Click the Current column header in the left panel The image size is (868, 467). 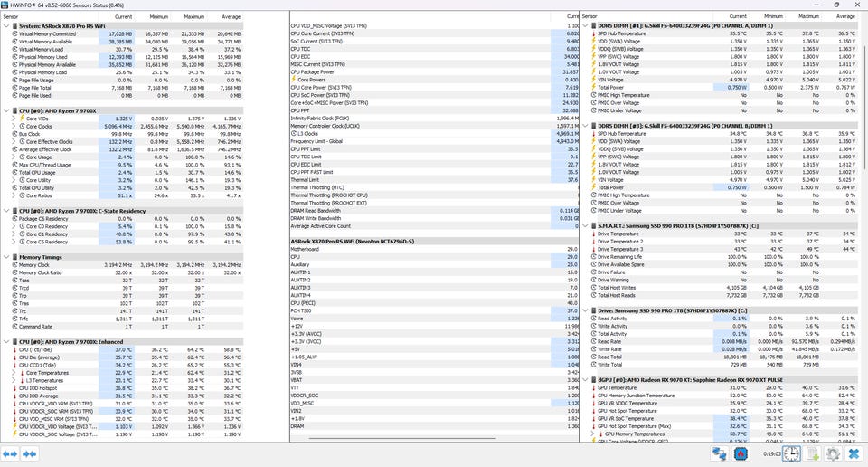(123, 16)
